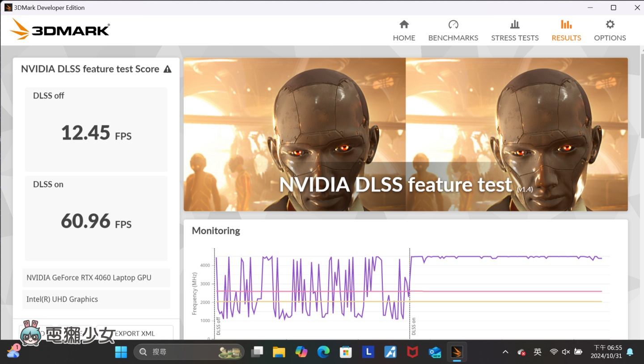Open Microsoft Edge from the taskbar
Viewport: 644px width, 364px height.
click(x=323, y=352)
